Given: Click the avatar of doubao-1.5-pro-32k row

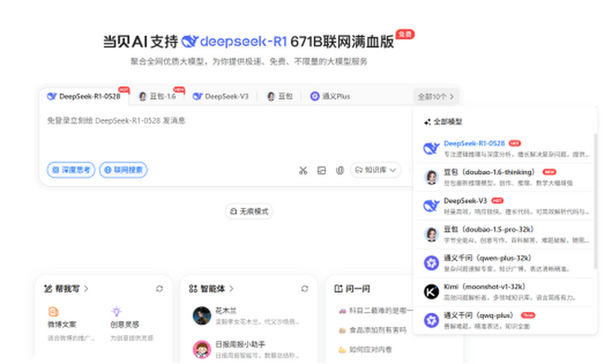Looking at the screenshot, I should coord(431,234).
